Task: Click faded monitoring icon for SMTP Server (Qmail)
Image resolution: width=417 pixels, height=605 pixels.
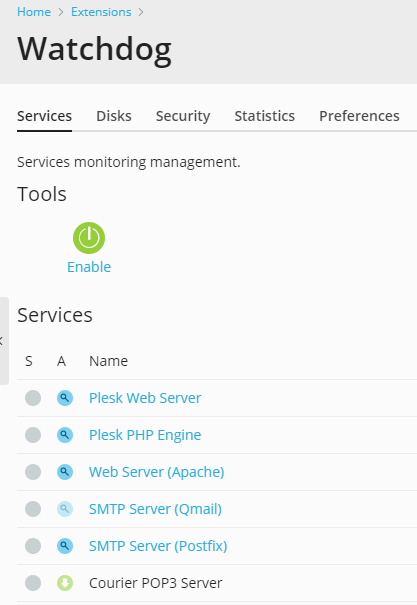Action: point(65,509)
